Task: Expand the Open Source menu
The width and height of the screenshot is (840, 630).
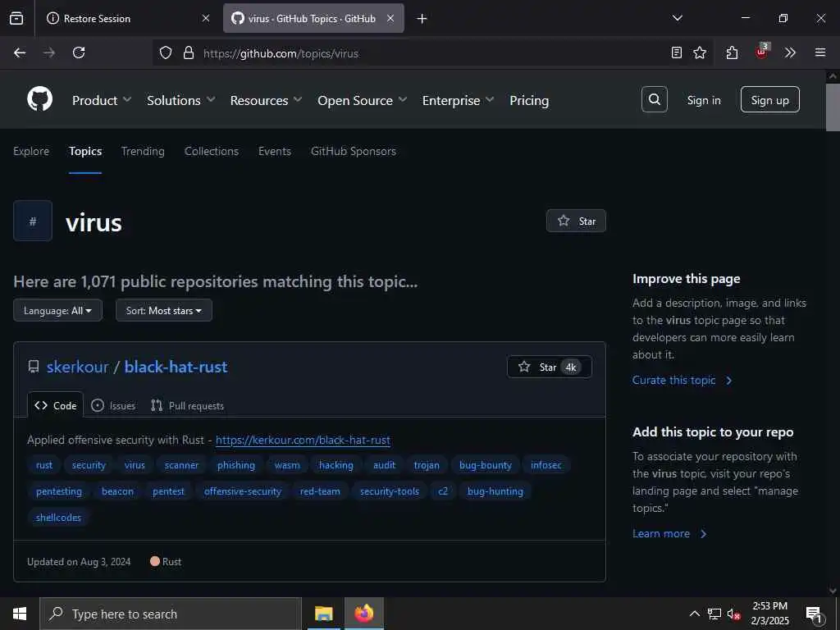Action: pyautogui.click(x=362, y=100)
